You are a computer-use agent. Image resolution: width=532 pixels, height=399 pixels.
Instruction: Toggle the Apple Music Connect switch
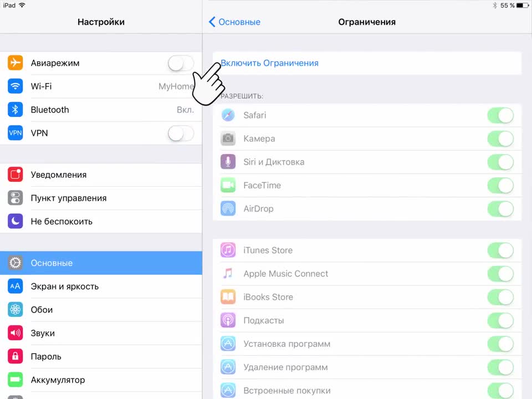click(x=500, y=274)
